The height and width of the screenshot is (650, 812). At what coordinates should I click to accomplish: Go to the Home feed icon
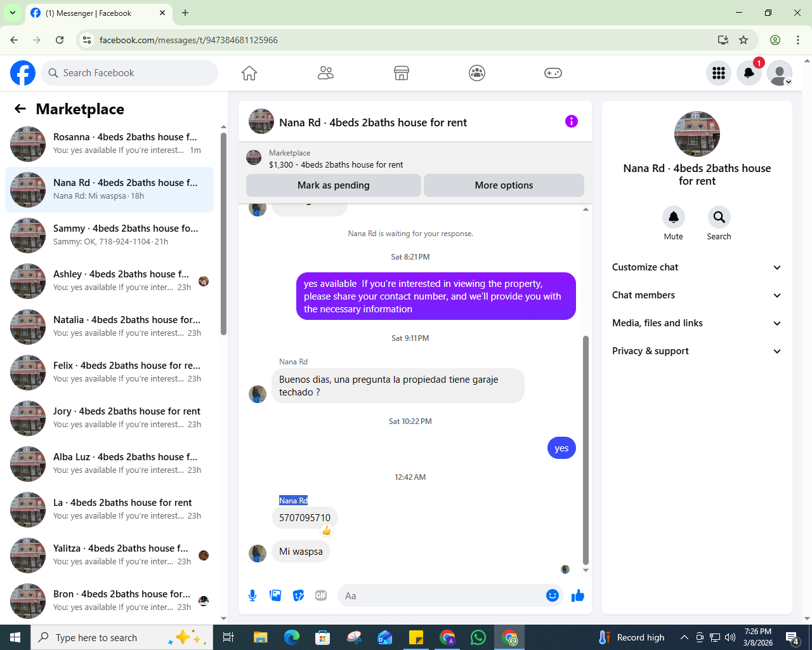tap(249, 73)
